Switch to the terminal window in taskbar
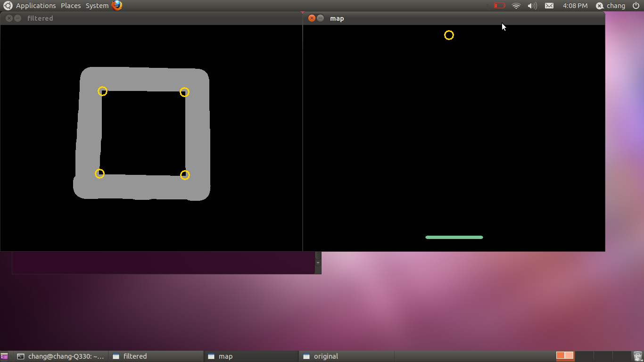Screen dimensions: 644x362 [x=61, y=356]
